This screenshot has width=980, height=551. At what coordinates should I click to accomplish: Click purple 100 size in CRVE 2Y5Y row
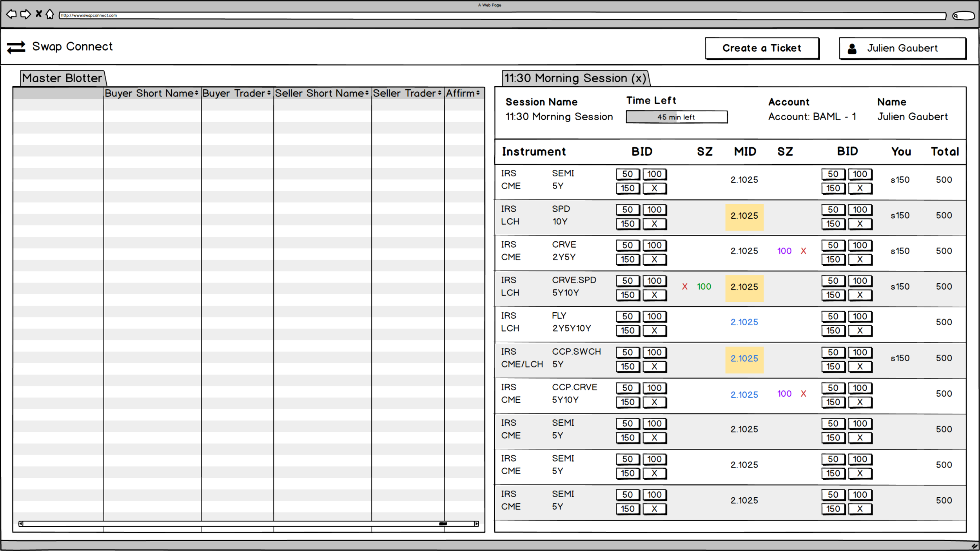tap(784, 251)
